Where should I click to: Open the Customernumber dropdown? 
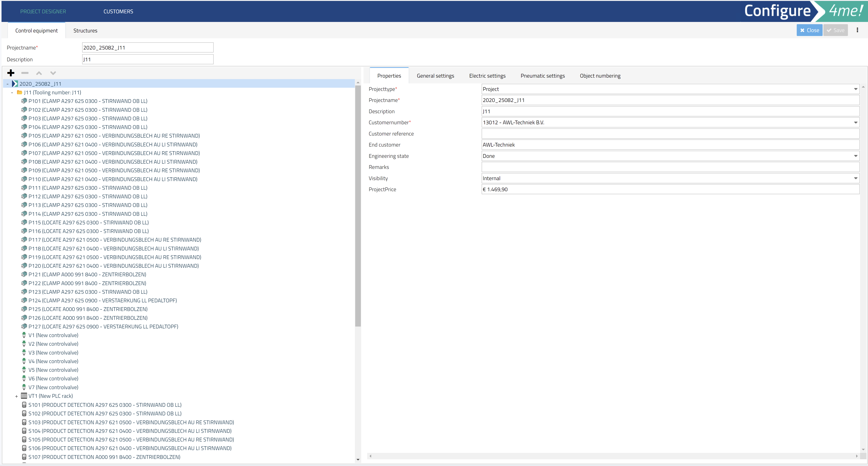(x=856, y=122)
